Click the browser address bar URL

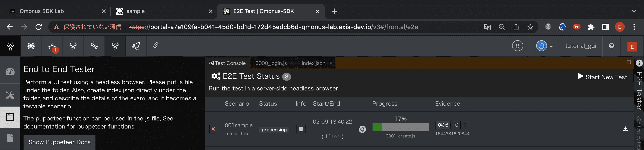click(x=273, y=27)
